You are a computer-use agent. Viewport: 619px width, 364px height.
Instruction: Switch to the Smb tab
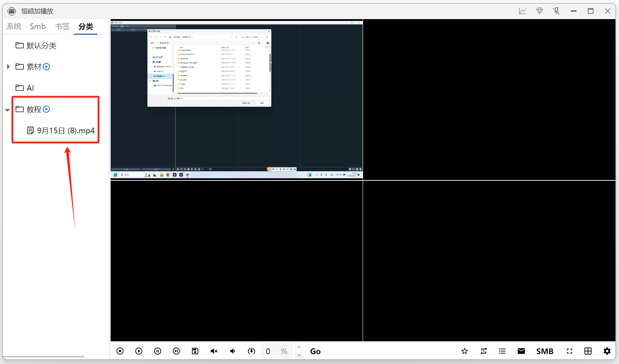[x=38, y=27]
